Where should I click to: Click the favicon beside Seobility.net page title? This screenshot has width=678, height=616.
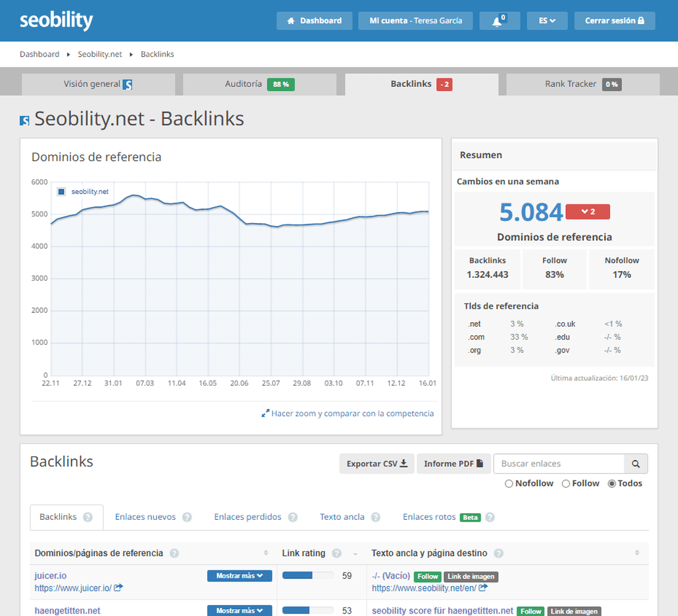25,120
